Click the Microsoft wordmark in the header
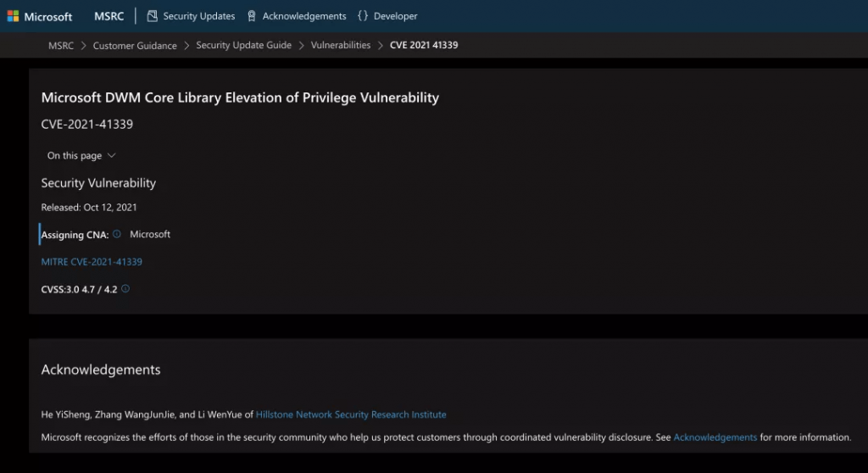 point(48,17)
